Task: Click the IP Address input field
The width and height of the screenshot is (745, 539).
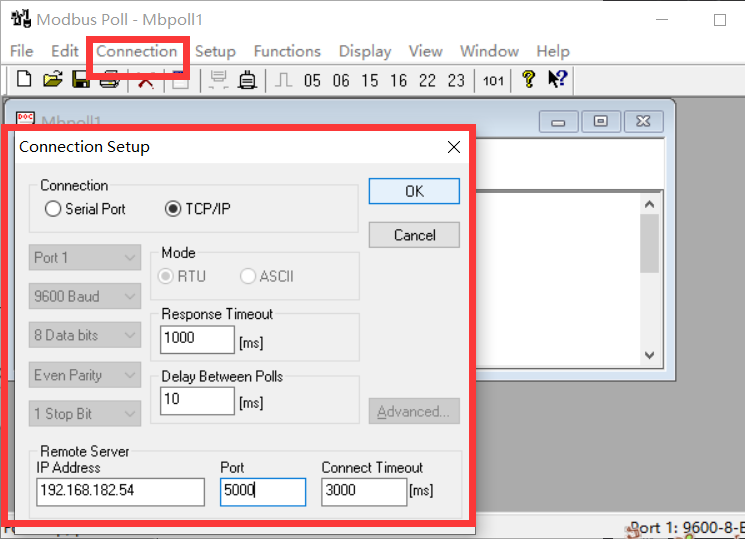Action: pyautogui.click(x=121, y=492)
